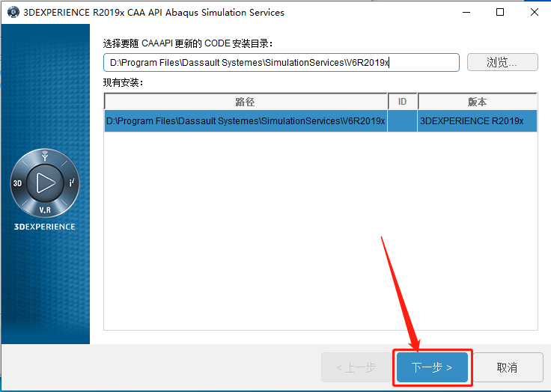Image resolution: width=551 pixels, height=392 pixels.
Task: Click the top person quadrant of the compass
Action: pyautogui.click(x=45, y=156)
